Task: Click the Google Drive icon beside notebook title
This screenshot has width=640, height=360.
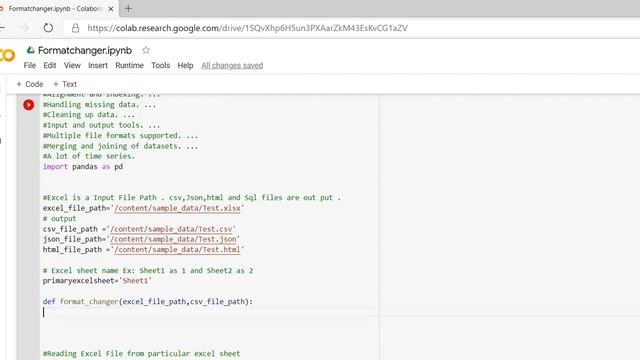Action: click(30, 50)
